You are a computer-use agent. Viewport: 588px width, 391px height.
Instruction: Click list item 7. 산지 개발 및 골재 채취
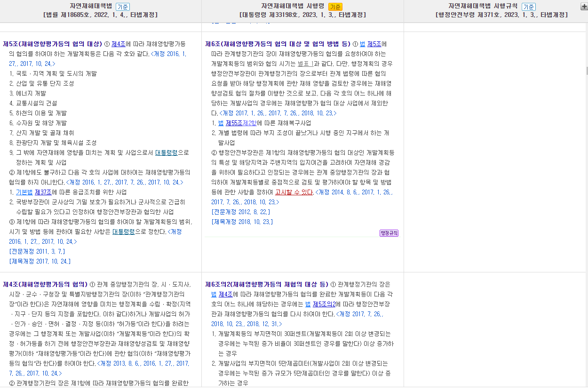point(41,133)
